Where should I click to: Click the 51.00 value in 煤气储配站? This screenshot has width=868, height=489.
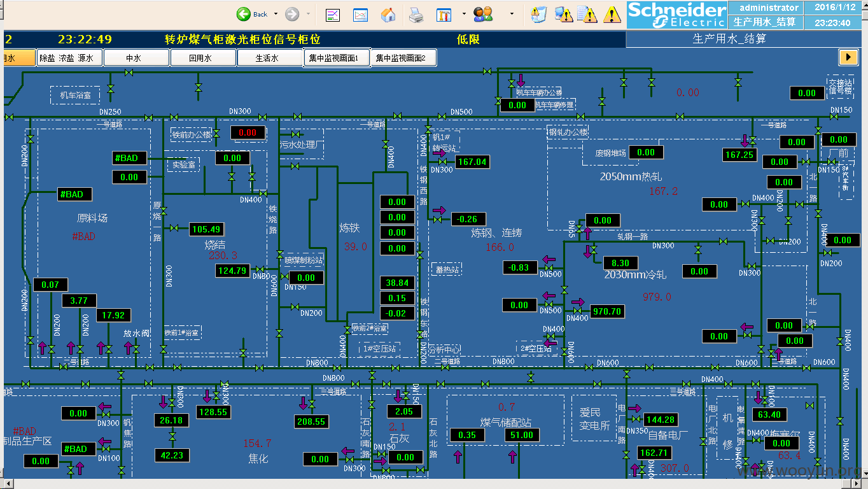point(522,435)
